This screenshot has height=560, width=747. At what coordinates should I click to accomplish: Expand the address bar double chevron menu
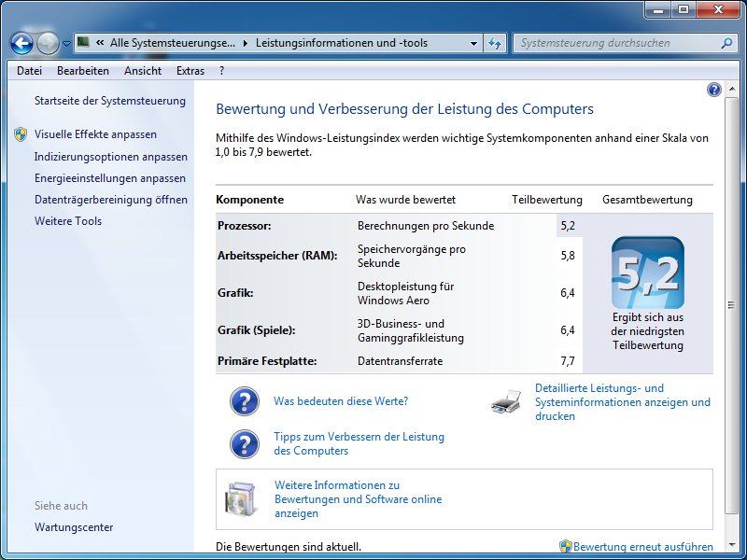(100, 43)
